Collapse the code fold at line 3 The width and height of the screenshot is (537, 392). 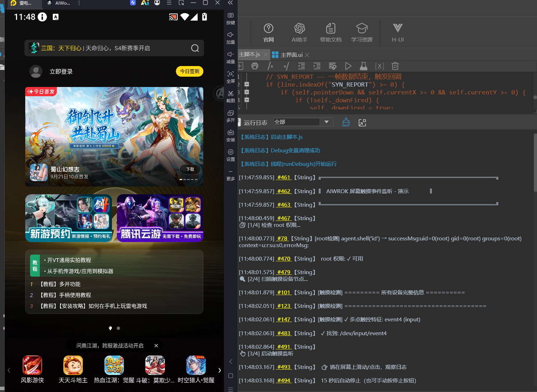pos(247,92)
